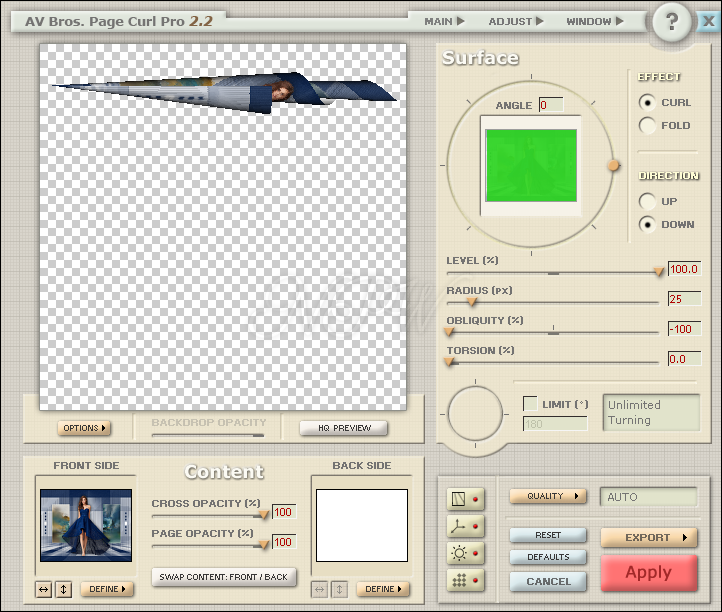The height and width of the screenshot is (612, 722).
Task: Click the CANCEL button
Action: pos(548,582)
